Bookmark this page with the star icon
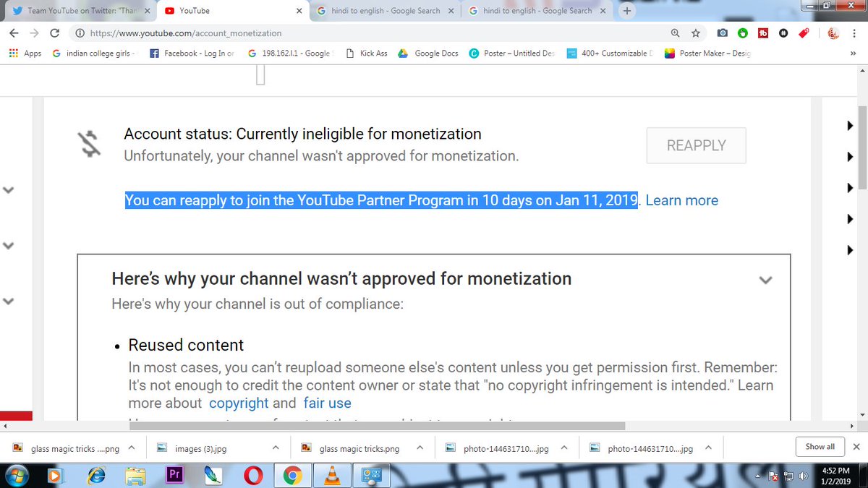 pyautogui.click(x=696, y=33)
